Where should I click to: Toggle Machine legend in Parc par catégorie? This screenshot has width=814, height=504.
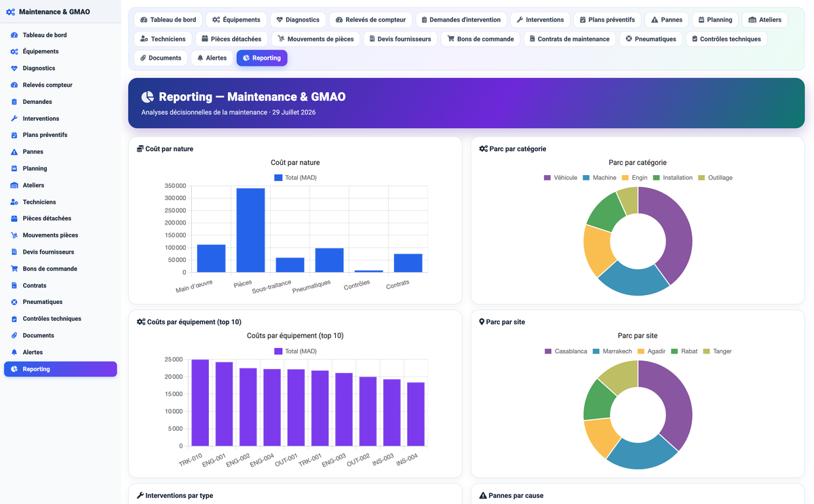click(599, 178)
